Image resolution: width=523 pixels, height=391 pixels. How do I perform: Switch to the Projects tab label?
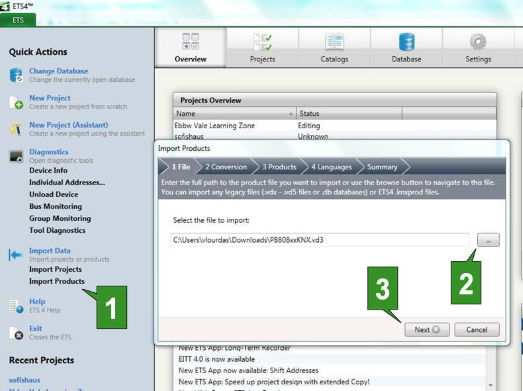[263, 59]
